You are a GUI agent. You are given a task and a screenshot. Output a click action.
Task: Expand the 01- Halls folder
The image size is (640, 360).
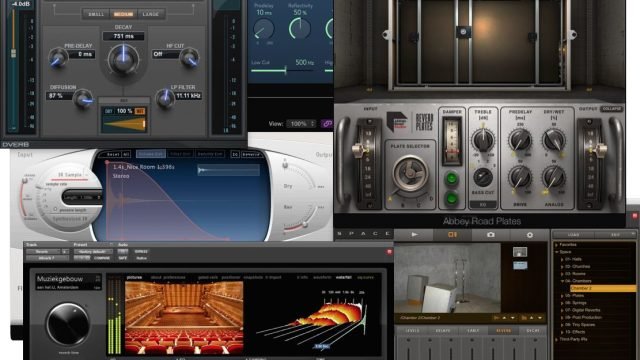pyautogui.click(x=562, y=259)
